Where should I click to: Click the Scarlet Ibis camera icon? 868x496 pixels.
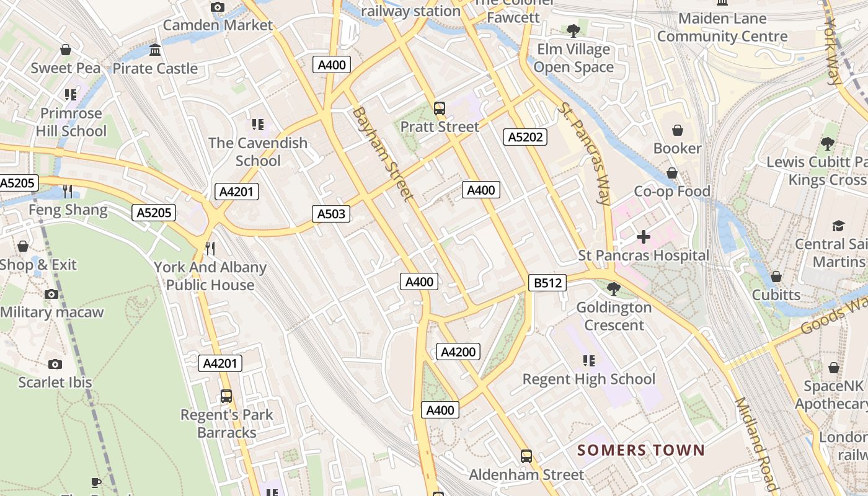[x=55, y=364]
